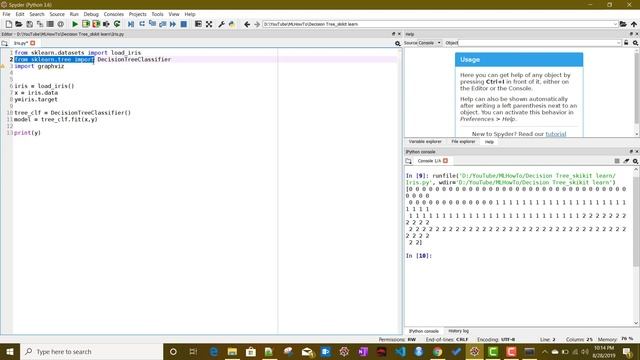The width and height of the screenshot is (640, 360).
Task: Click the print(y) line in the editor
Action: [27, 133]
